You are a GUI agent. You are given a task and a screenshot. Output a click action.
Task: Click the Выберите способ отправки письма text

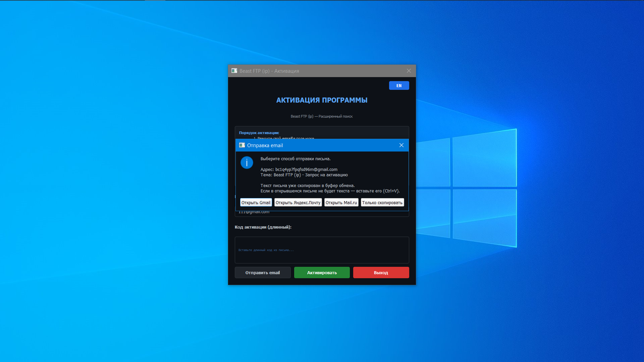tap(296, 159)
